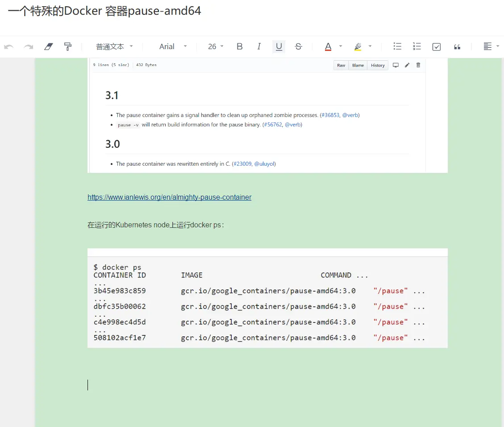Viewport: 504px width, 427px height.
Task: Open highlight color dropdown arrow
Action: (370, 46)
